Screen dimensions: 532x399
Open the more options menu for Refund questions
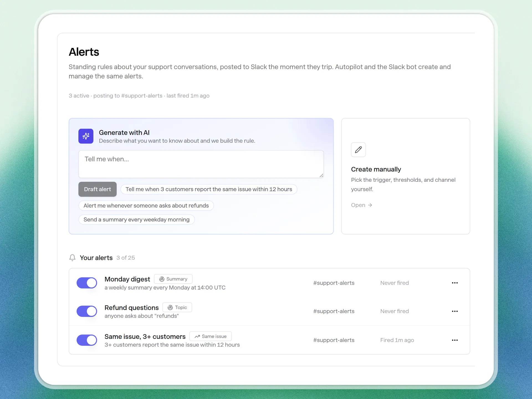pyautogui.click(x=455, y=311)
